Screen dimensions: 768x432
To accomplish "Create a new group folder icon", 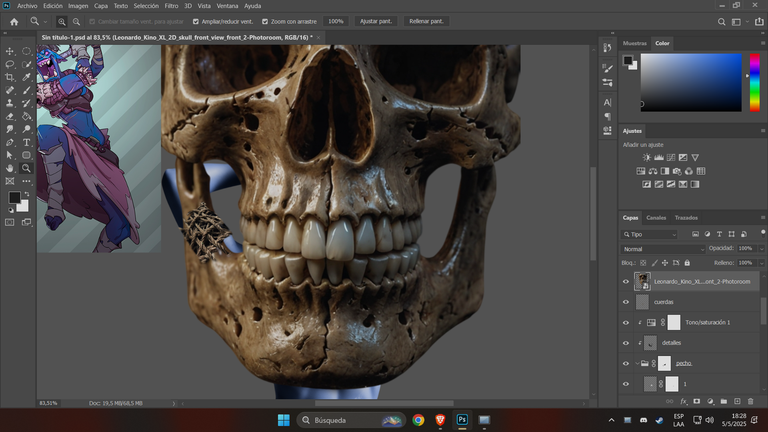I will [723, 401].
